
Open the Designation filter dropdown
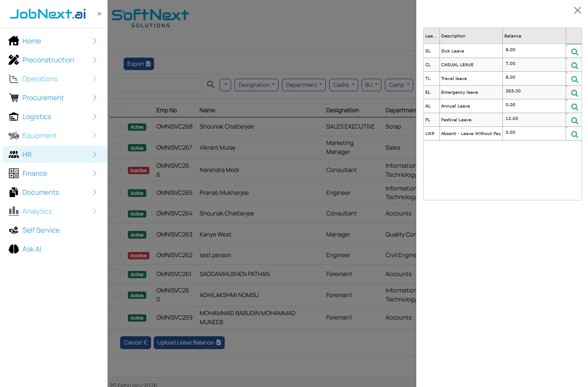(256, 85)
